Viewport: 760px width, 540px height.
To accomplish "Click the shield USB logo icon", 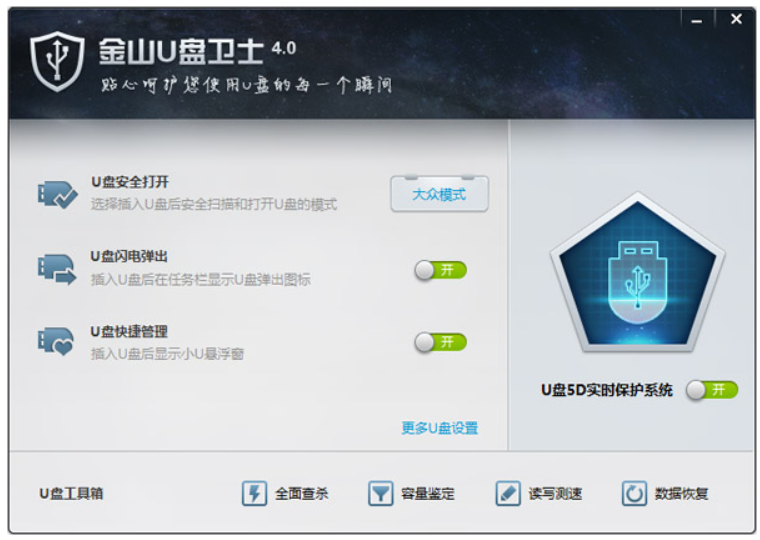I will tap(57, 61).
